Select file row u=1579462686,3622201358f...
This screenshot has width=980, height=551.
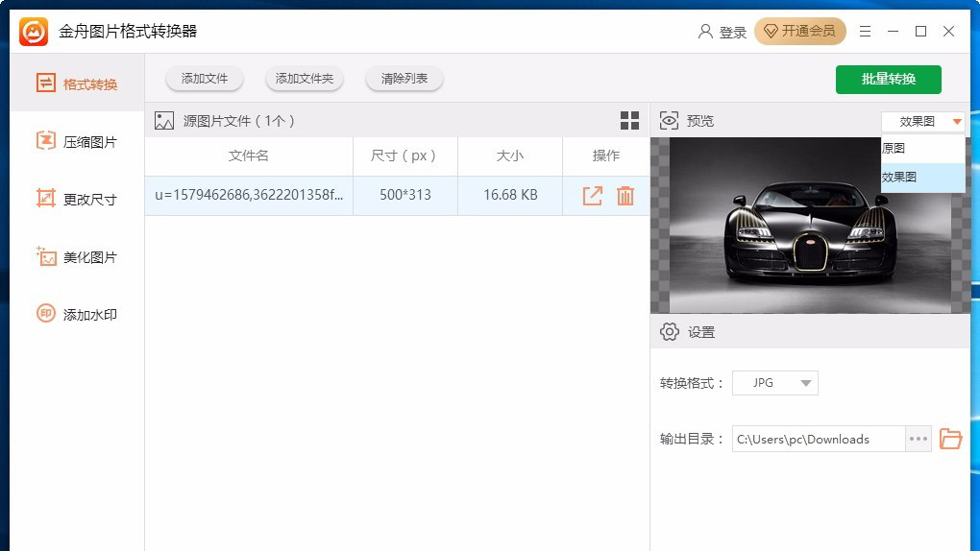[397, 196]
